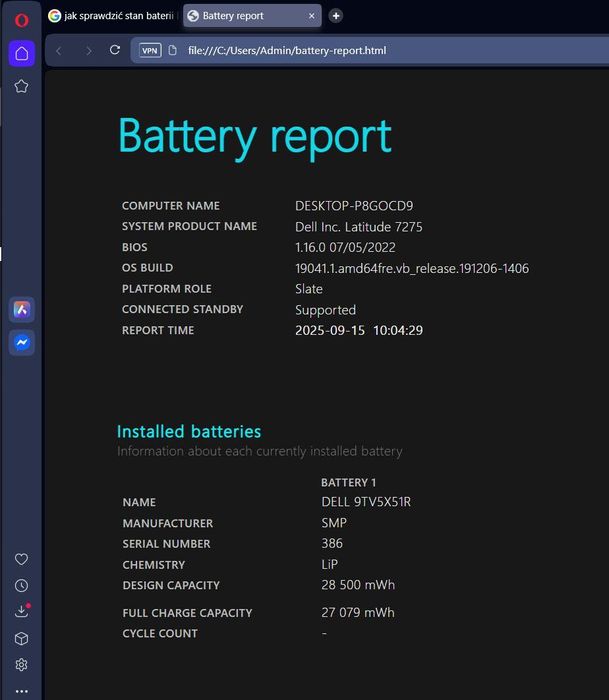Click the 'SERIAL NUMBER' row label
Image resolution: width=609 pixels, height=700 pixels.
[166, 544]
